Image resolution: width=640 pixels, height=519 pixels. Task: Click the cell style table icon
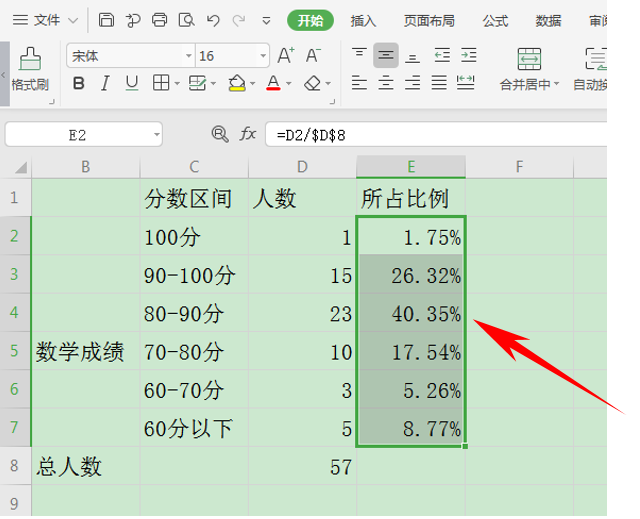point(198,83)
